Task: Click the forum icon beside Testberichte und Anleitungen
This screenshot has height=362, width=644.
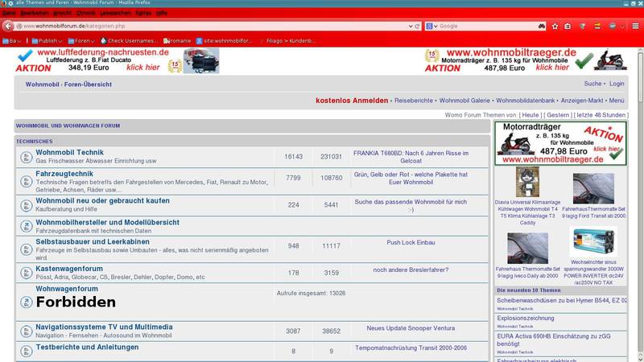Action: [27, 352]
